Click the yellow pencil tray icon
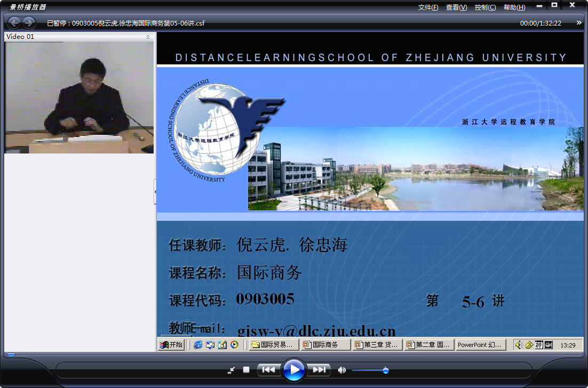The width and height of the screenshot is (588, 388). point(529,345)
